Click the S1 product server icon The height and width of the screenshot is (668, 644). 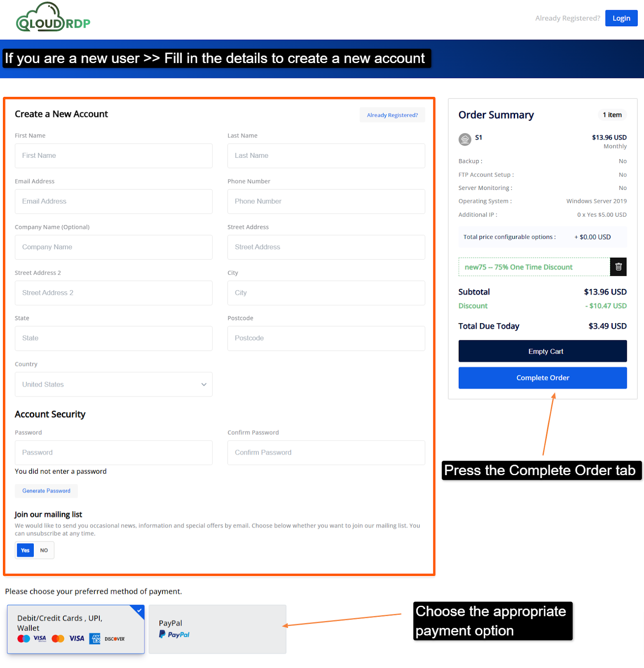[465, 139]
